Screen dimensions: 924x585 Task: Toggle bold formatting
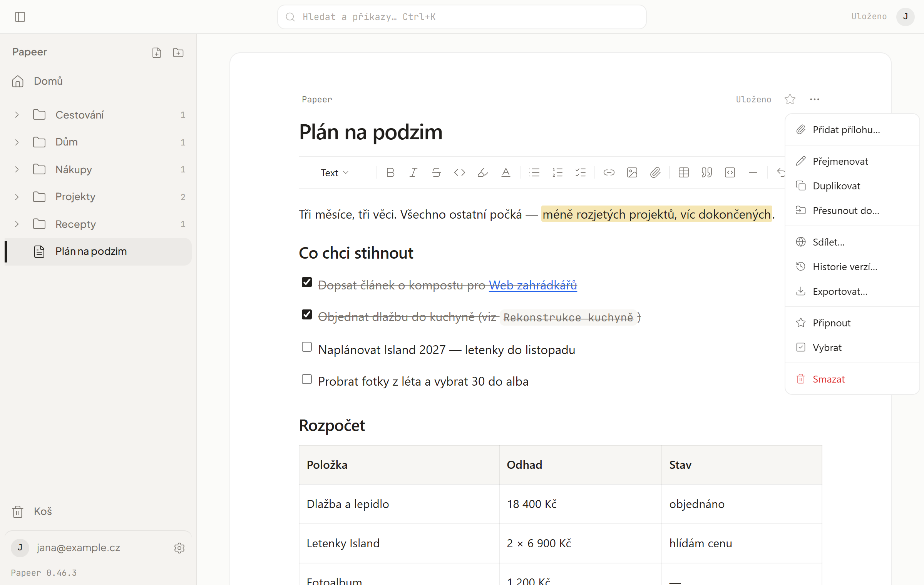click(390, 172)
